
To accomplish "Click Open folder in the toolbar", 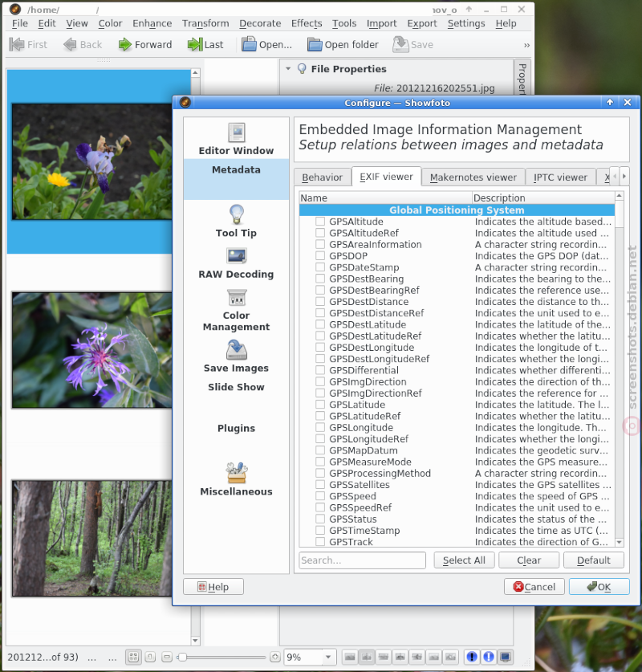I will click(343, 45).
